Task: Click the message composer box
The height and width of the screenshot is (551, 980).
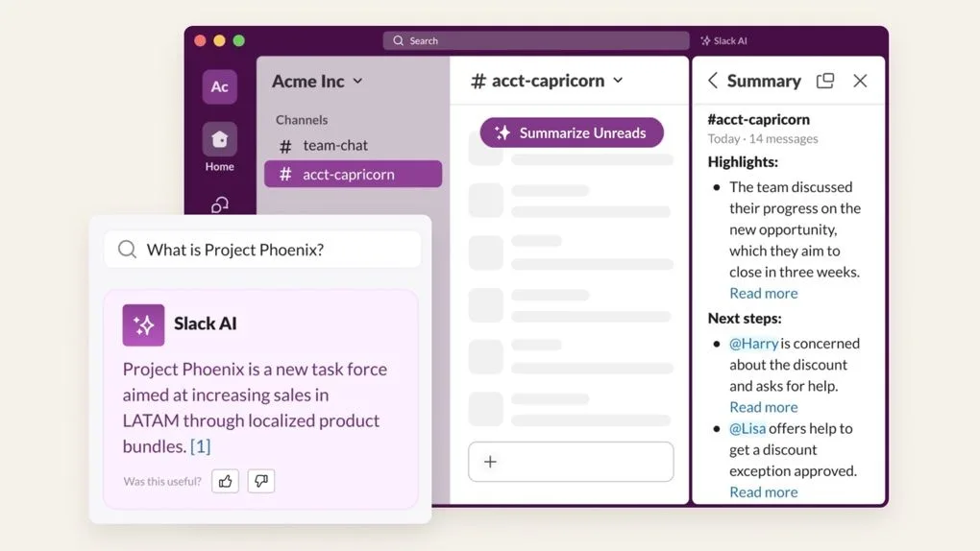Action: coord(572,462)
